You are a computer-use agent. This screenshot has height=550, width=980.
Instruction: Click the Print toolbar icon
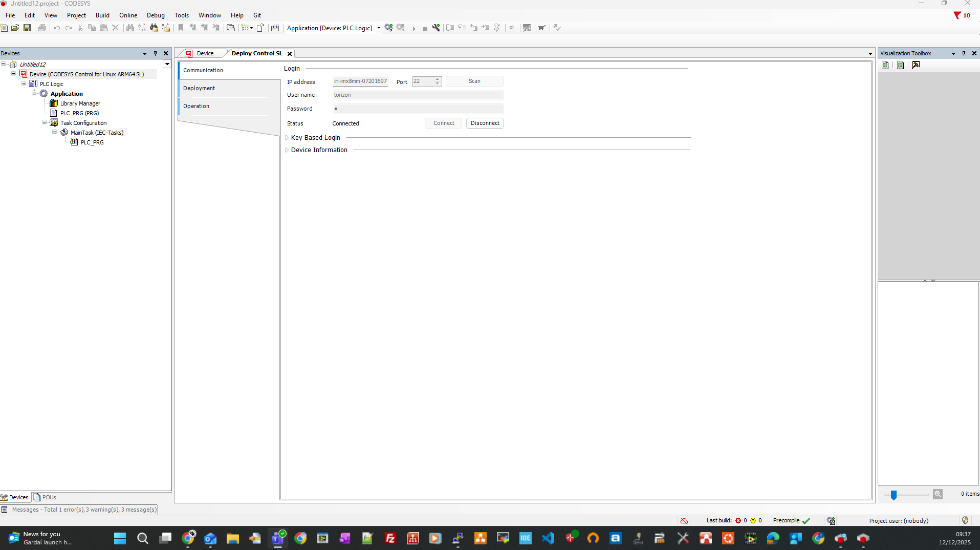tap(42, 28)
